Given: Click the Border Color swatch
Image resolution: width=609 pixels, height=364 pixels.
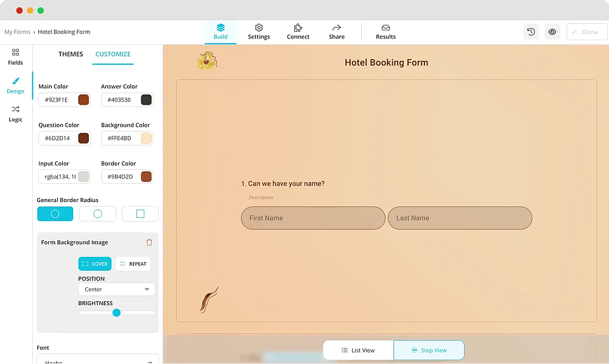Looking at the screenshot, I should 146,177.
